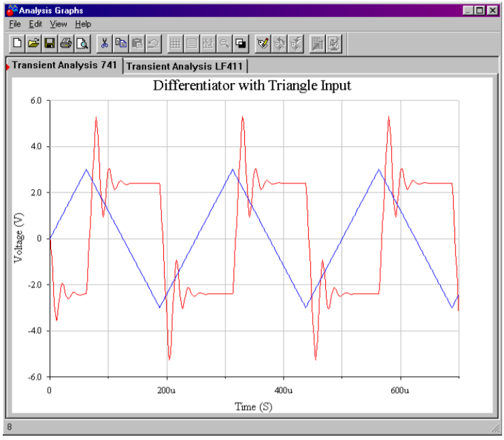Image resolution: width=504 pixels, height=440 pixels.
Task: Click the Cut scissors icon
Action: point(104,44)
